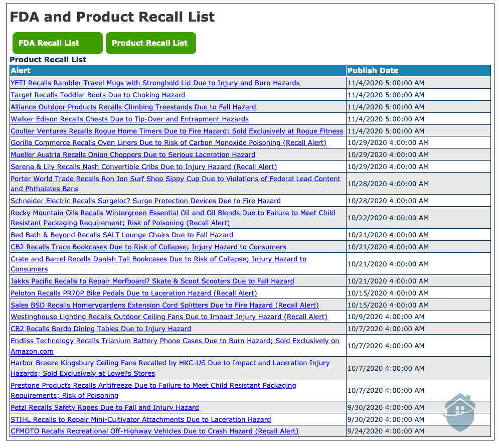Open Harbor Breeze Kingsbury Ceiling Fans link
Screen dimensions: 499x448
pos(170,368)
